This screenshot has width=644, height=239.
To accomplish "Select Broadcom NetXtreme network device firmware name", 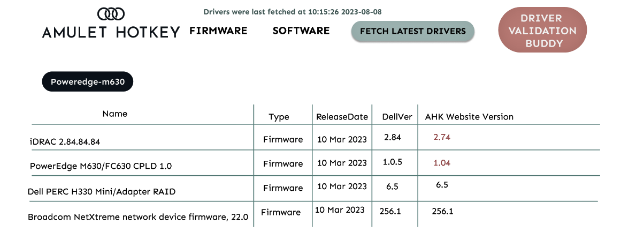I will [x=138, y=217].
